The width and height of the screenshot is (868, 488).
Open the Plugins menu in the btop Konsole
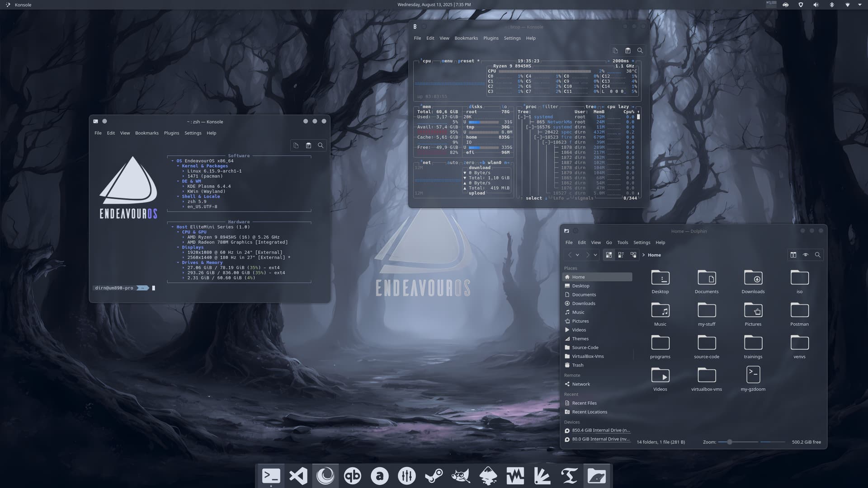(491, 38)
